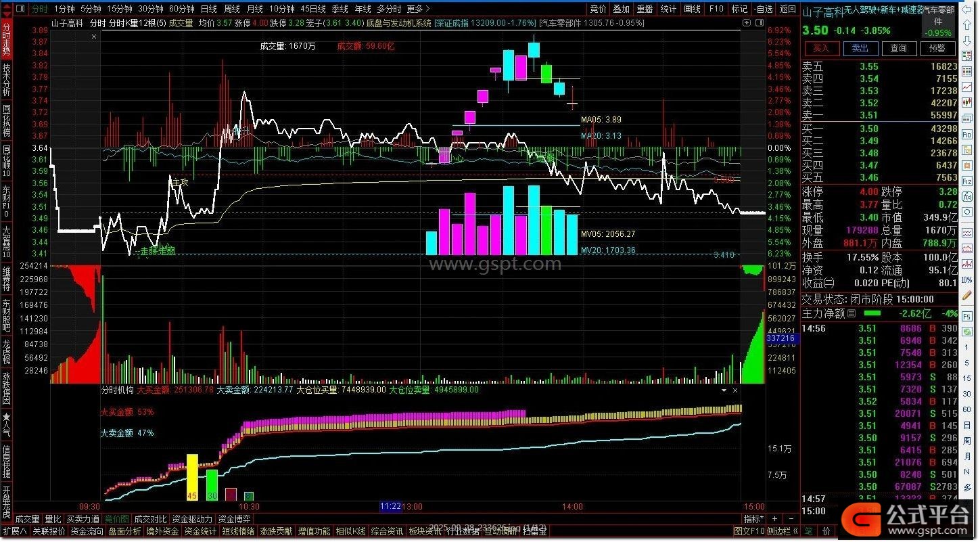
Task: Select the 量比 bottom tab
Action: click(53, 519)
